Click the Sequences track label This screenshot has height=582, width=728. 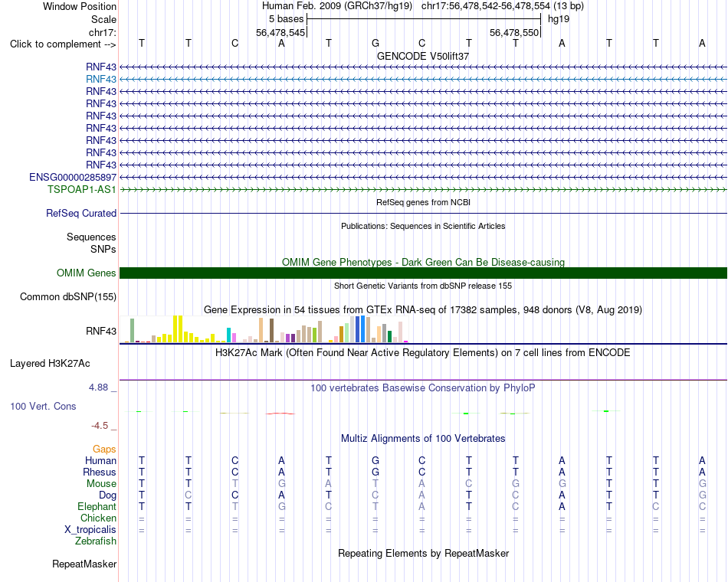pyautogui.click(x=91, y=237)
